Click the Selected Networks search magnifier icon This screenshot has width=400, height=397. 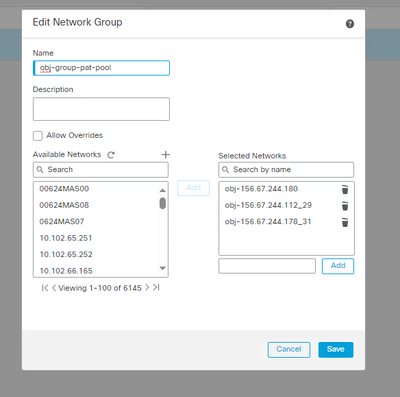click(x=226, y=170)
